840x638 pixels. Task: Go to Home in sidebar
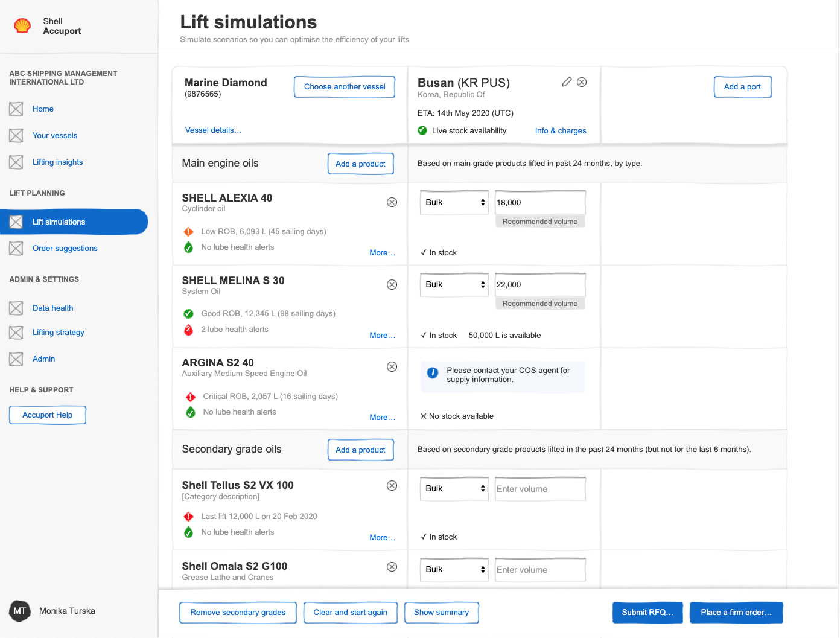point(43,109)
